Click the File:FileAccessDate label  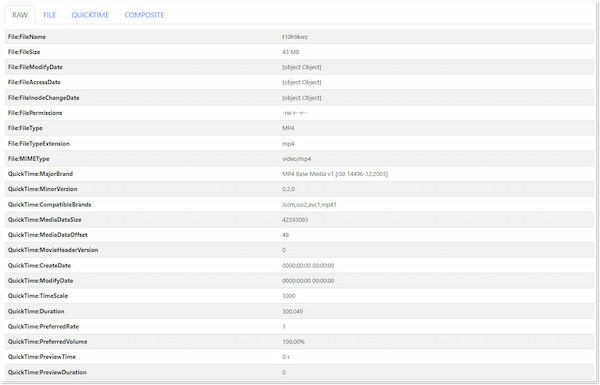coord(34,82)
